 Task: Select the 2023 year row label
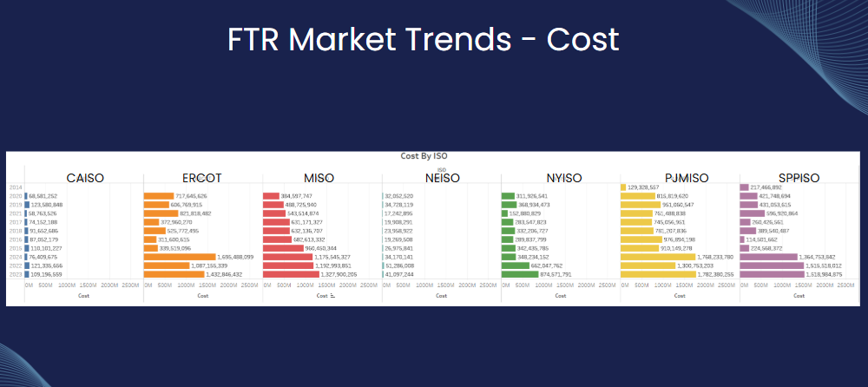pyautogui.click(x=16, y=274)
